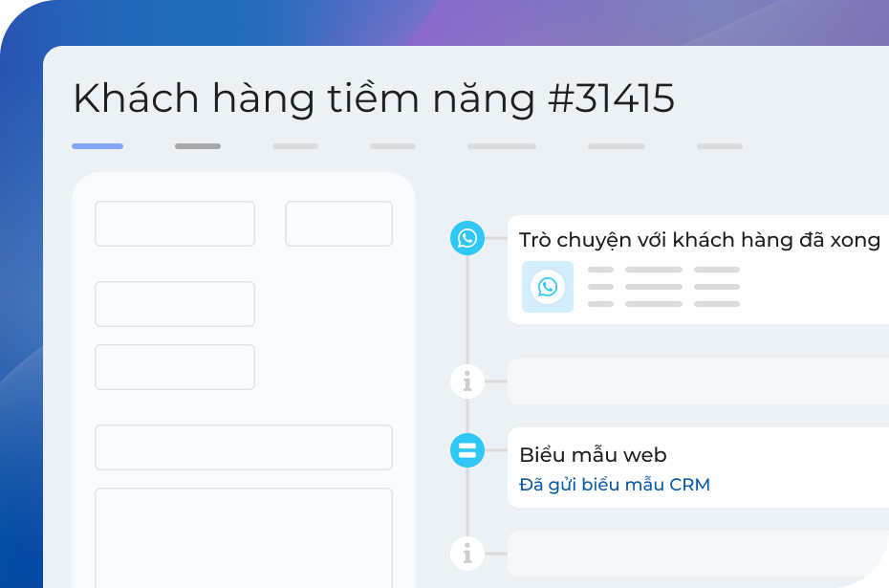Select the small field beside the first input
889x588 pixels.
pyautogui.click(x=338, y=223)
